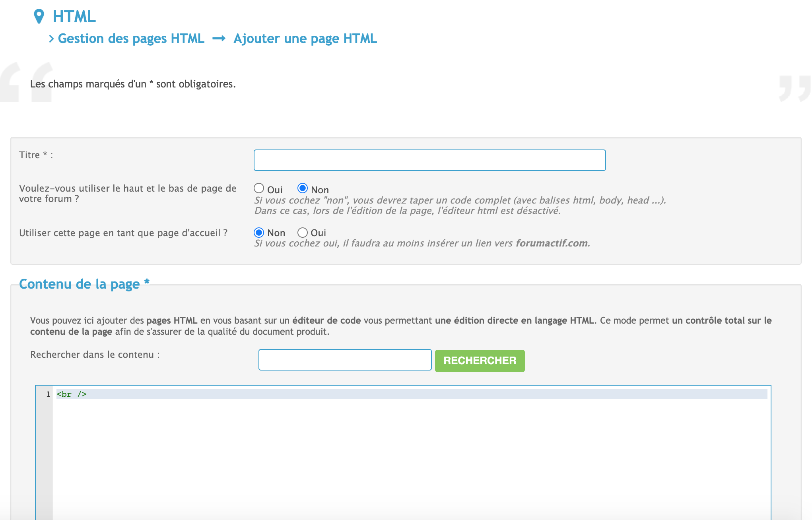Focus the Rechercher dans le contenu field
Viewport: 812px width, 520px height.
(345, 360)
